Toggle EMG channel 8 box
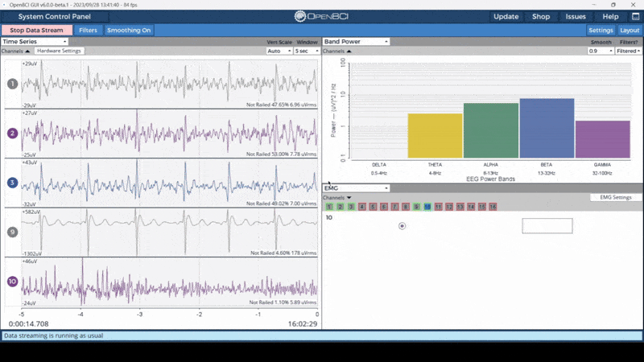 406,207
